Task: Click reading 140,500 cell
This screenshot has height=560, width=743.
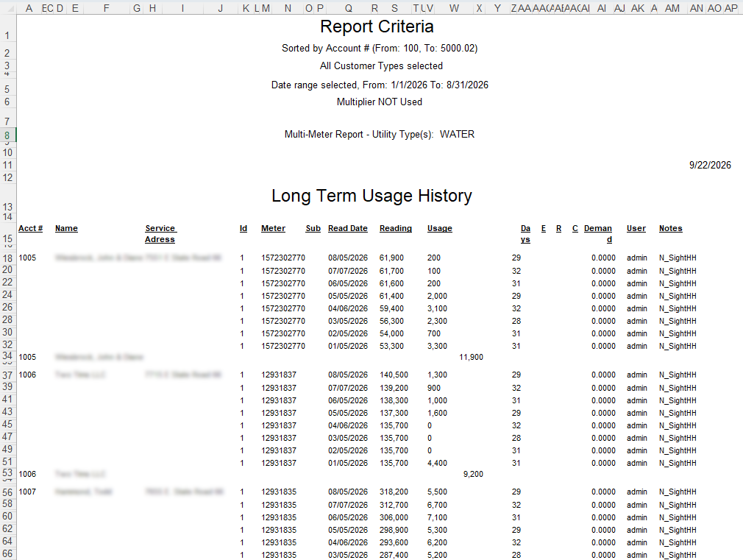Action: point(394,375)
